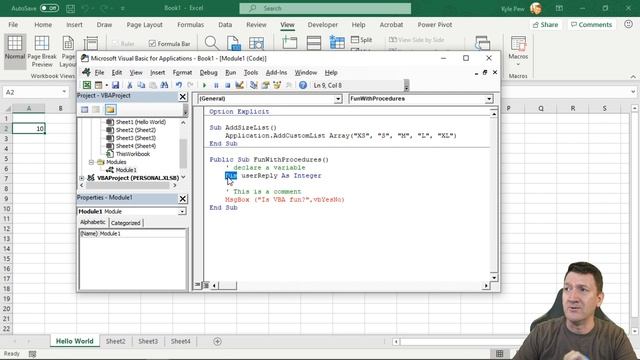The width and height of the screenshot is (640, 360).
Task: Select the Sheet2 worksheet tab
Action: (x=116, y=341)
